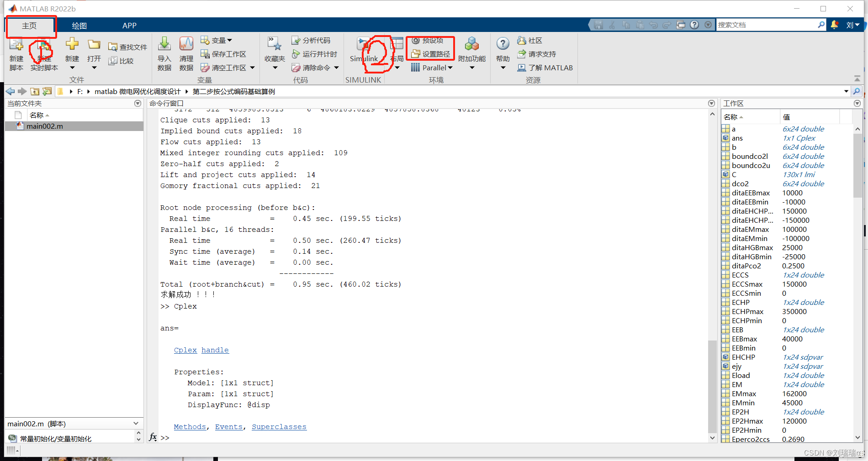Image resolution: width=868 pixels, height=461 pixels.
Task: Click the notification bell icon
Action: click(834, 25)
